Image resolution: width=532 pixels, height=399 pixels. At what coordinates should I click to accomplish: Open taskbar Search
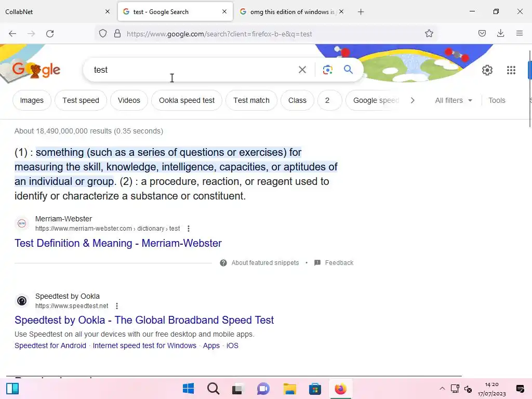click(x=214, y=389)
